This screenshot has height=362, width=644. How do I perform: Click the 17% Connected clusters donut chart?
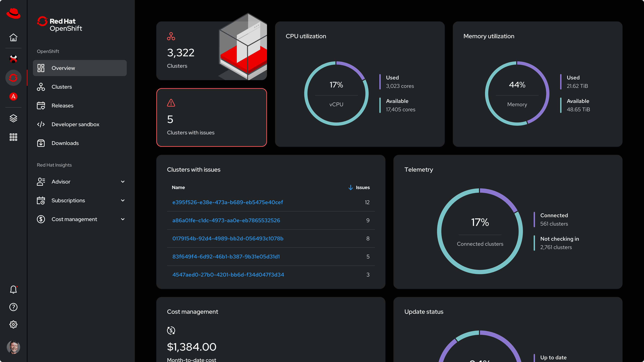coord(480,231)
